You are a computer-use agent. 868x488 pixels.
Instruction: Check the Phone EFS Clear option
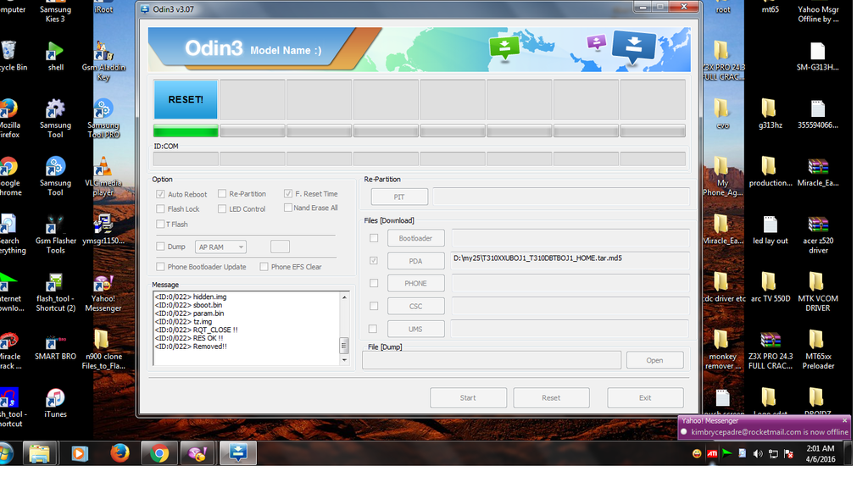(264, 267)
